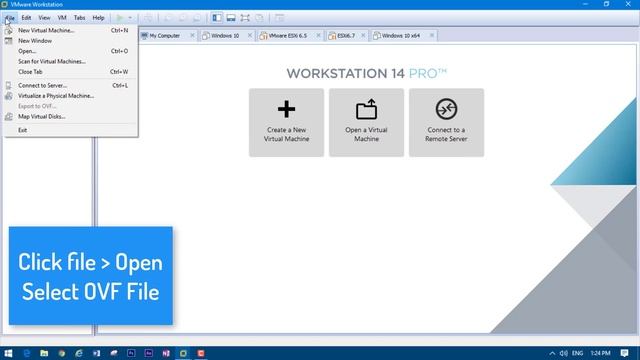
Task: Click the File menu
Action: tap(10, 18)
